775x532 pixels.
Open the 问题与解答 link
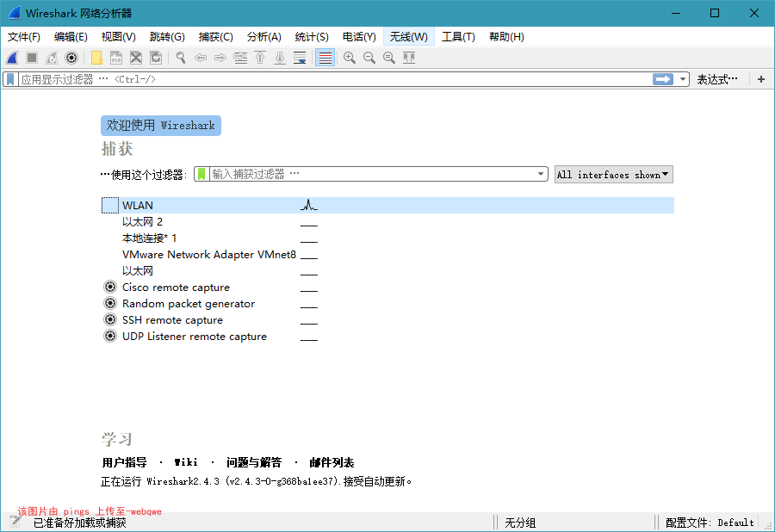(254, 462)
